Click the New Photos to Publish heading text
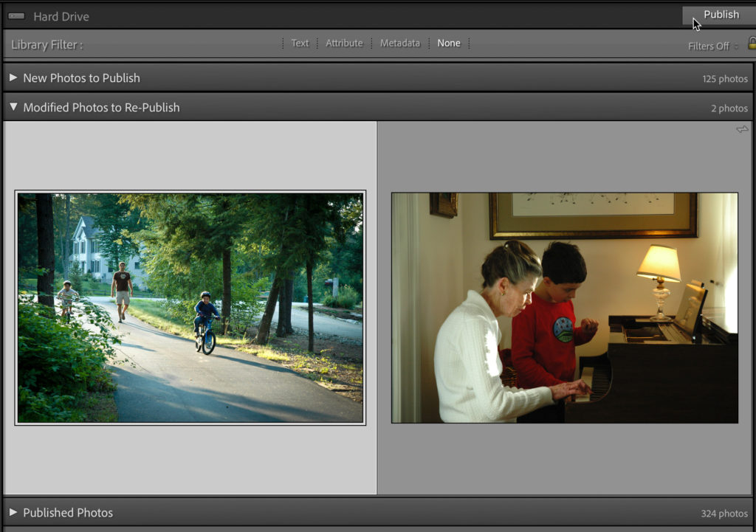 pyautogui.click(x=81, y=77)
